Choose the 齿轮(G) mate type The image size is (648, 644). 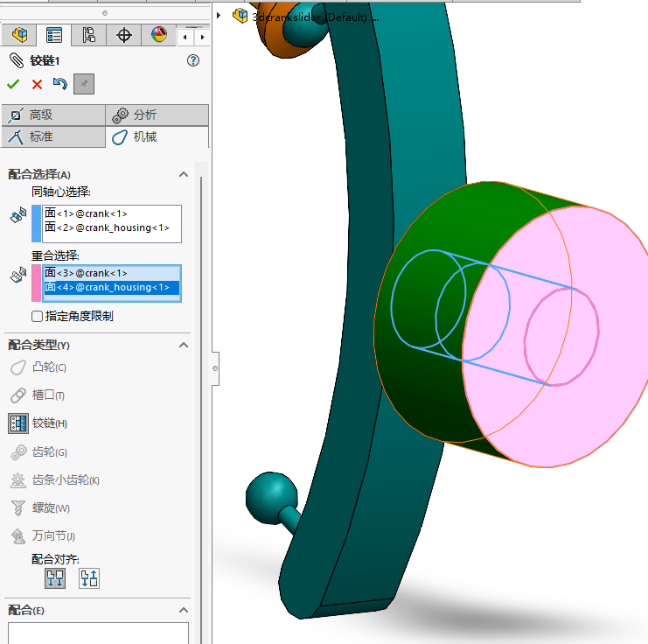[50, 452]
